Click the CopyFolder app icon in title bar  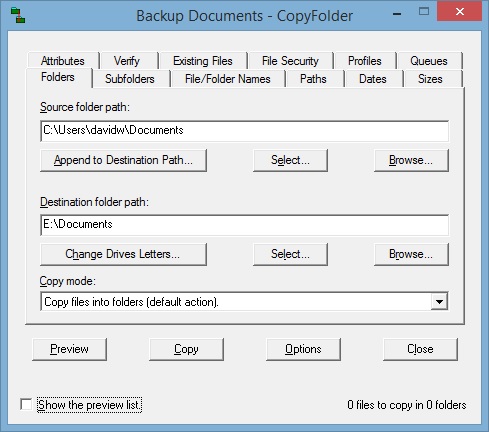18,16
